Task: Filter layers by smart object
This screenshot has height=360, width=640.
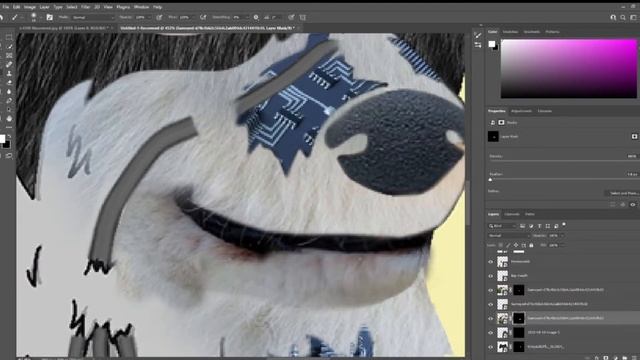Action: tap(556, 226)
